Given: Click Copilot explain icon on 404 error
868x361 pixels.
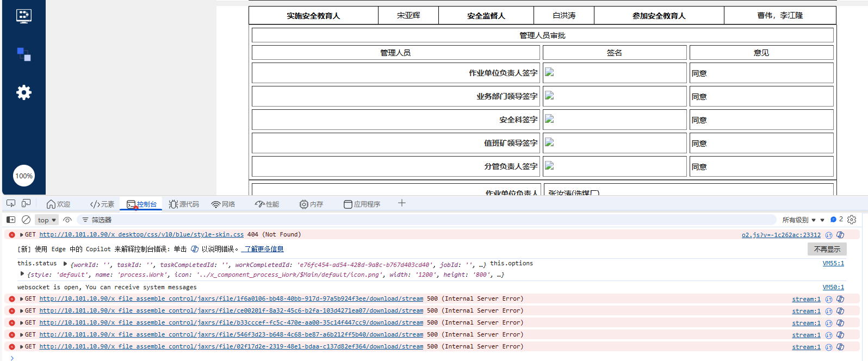Looking at the screenshot, I should pos(840,235).
